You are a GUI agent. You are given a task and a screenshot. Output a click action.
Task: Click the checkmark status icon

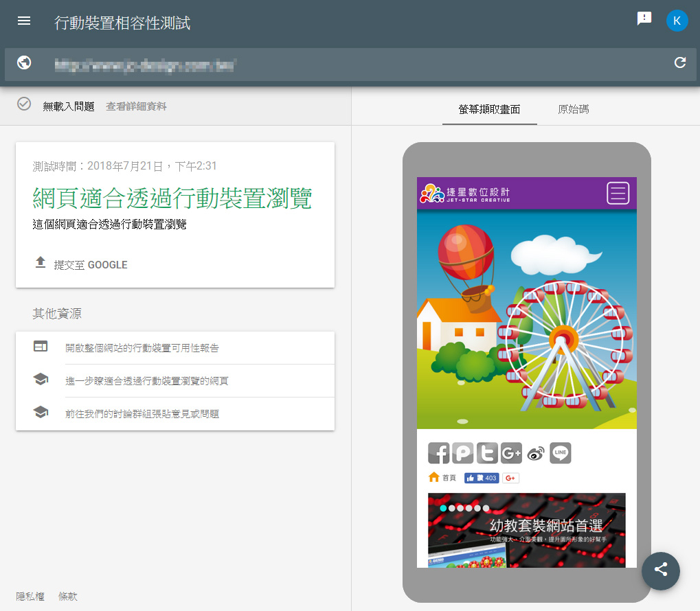click(x=24, y=104)
